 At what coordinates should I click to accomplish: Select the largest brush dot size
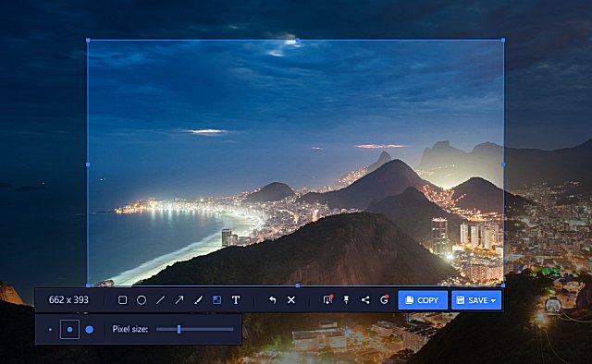(90, 329)
